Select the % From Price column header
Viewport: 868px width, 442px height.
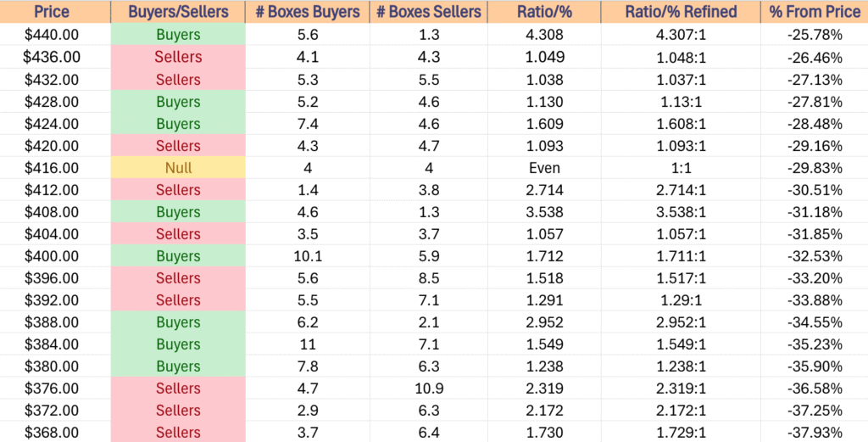[x=815, y=12]
